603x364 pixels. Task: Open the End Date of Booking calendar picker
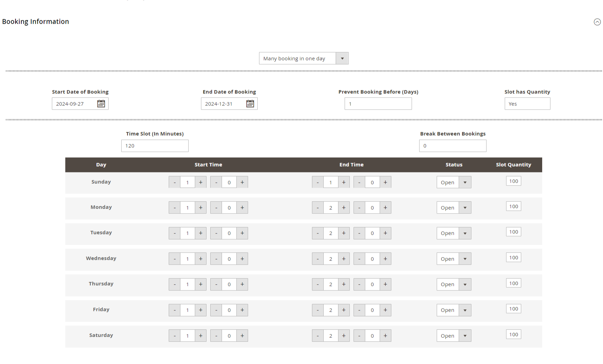pyautogui.click(x=250, y=104)
